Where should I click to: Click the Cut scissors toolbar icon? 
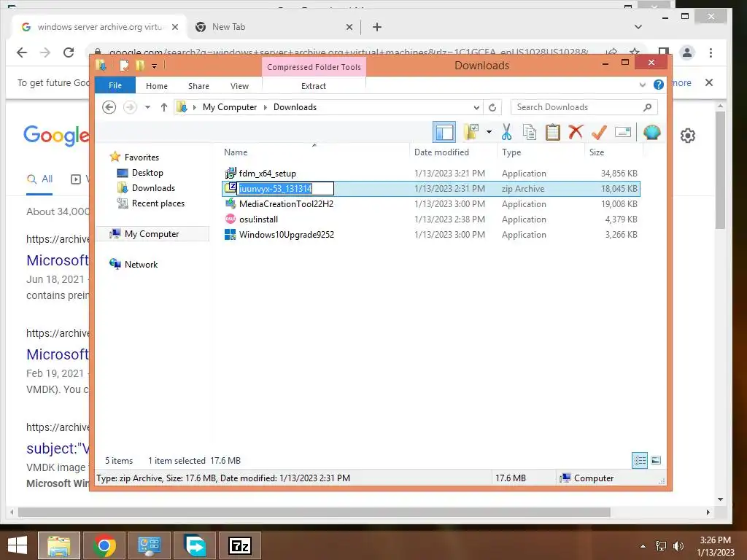506,133
